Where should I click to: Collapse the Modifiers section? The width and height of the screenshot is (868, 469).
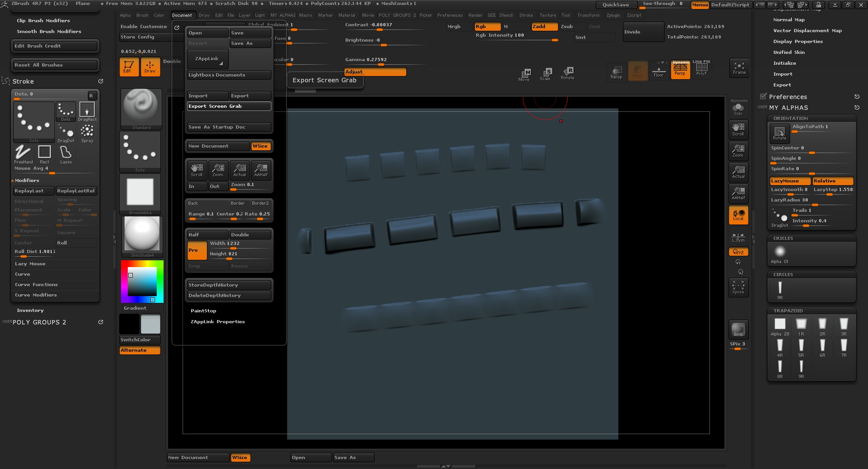[x=27, y=181]
